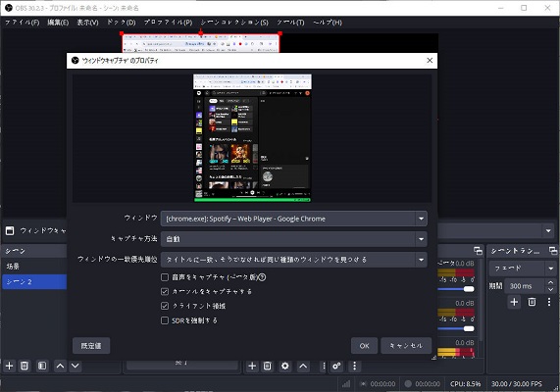This screenshot has width=560, height=392.
Task: Undock the シーントランジション panel
Action: click(553, 251)
